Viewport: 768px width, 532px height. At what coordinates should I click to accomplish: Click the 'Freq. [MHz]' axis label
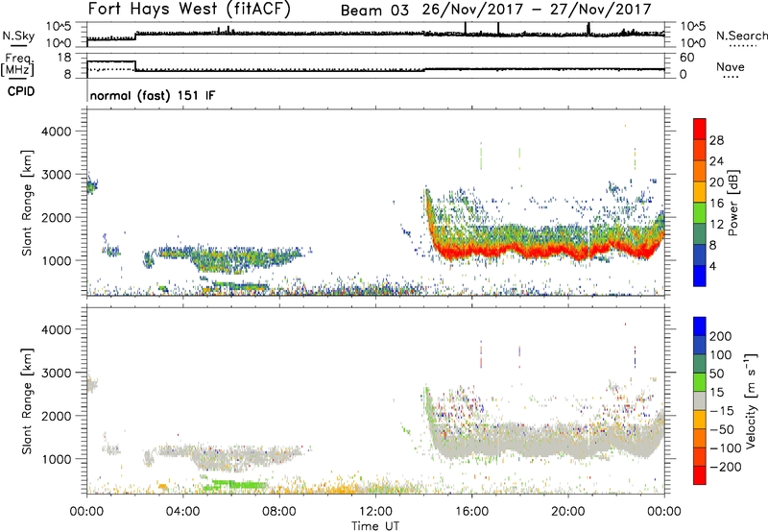[17, 64]
